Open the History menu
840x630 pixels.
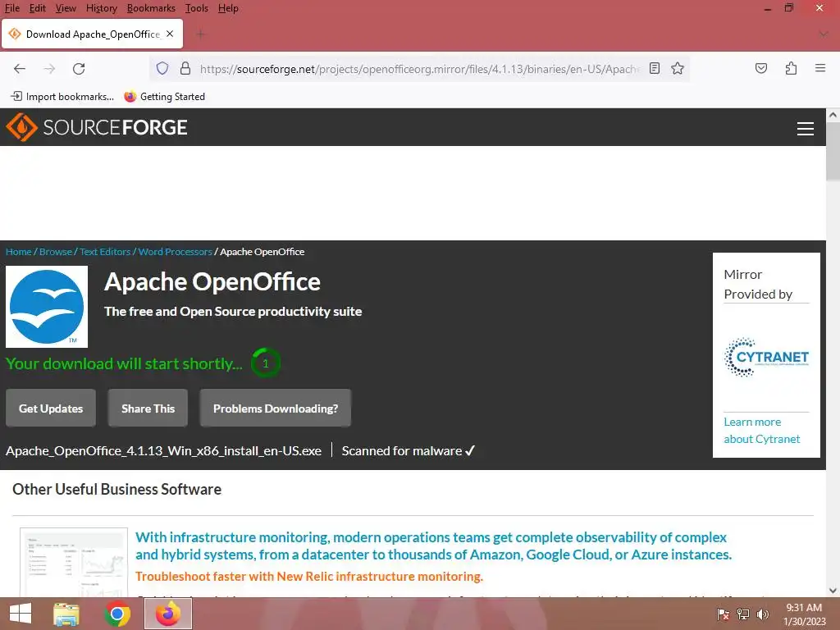101,8
